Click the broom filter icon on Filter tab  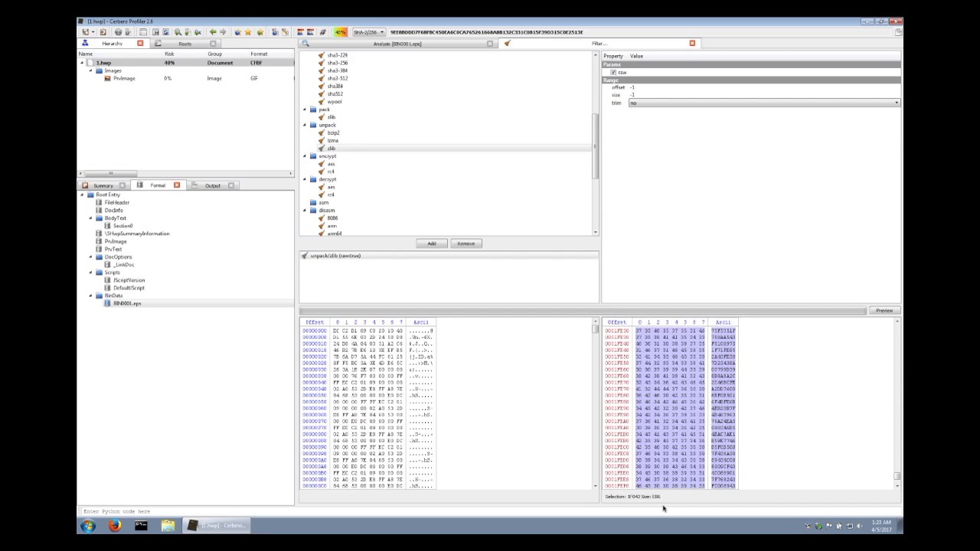tap(507, 44)
